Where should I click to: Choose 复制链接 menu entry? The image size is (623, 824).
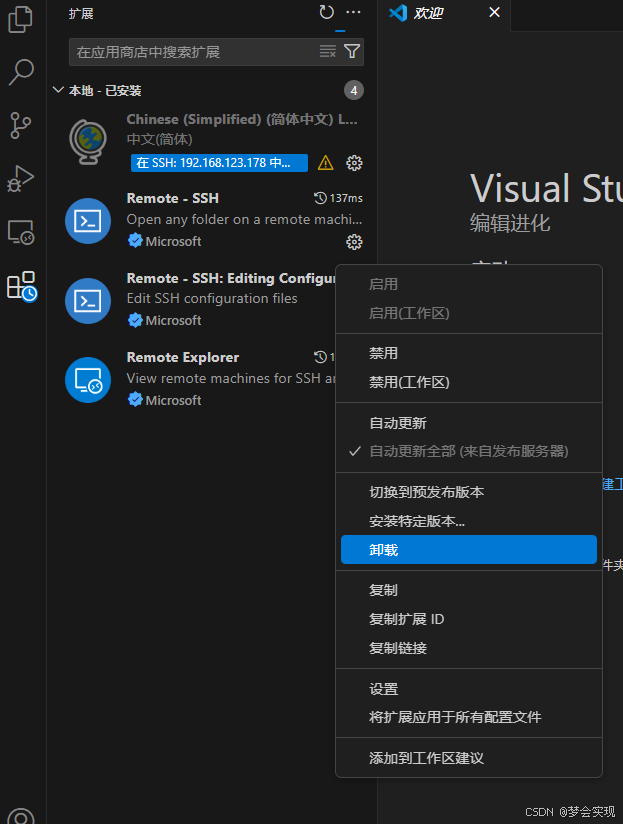(469, 648)
